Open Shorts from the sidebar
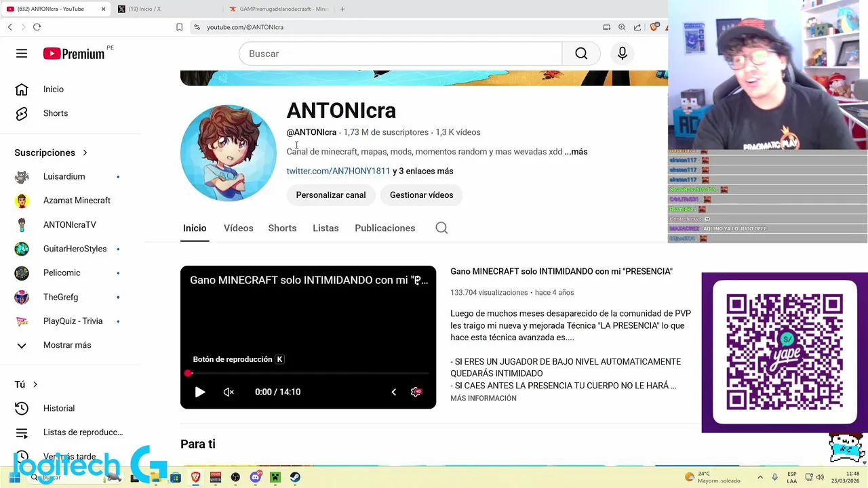Image resolution: width=868 pixels, height=488 pixels. (55, 113)
